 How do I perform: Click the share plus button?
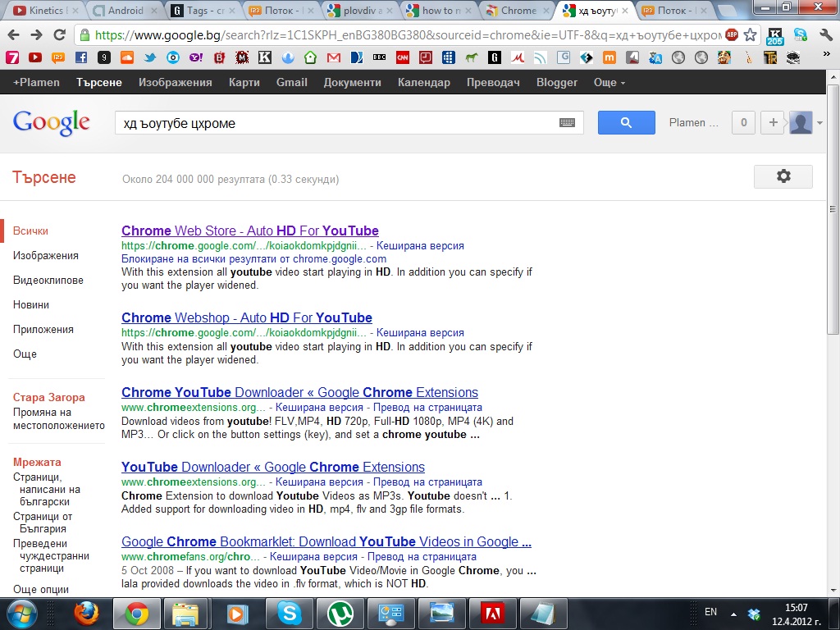click(773, 123)
